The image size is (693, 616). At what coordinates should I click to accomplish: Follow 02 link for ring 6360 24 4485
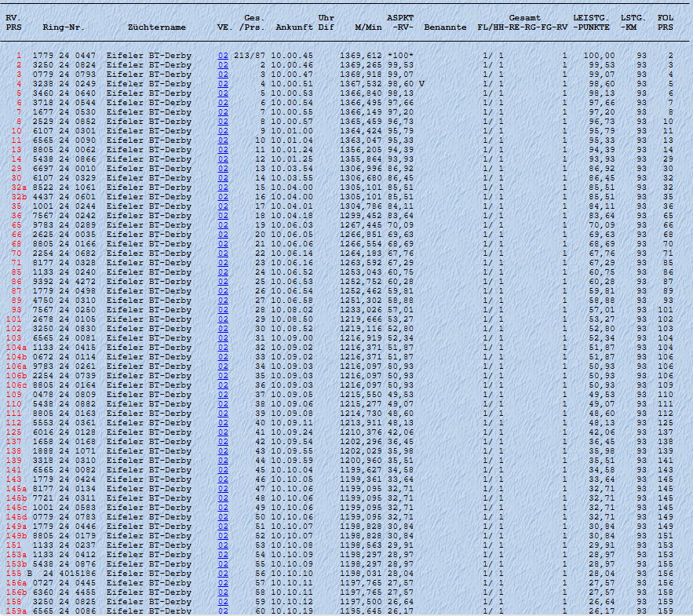pyautogui.click(x=223, y=592)
